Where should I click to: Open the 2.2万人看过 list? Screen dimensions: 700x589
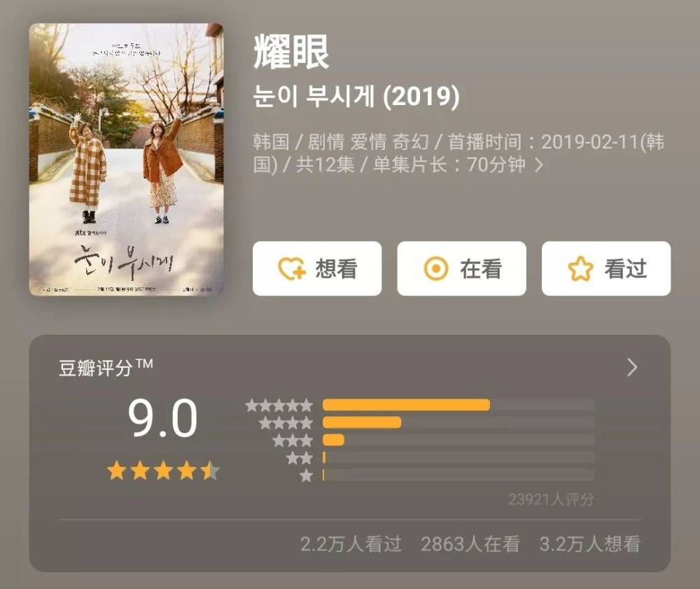coord(351,544)
